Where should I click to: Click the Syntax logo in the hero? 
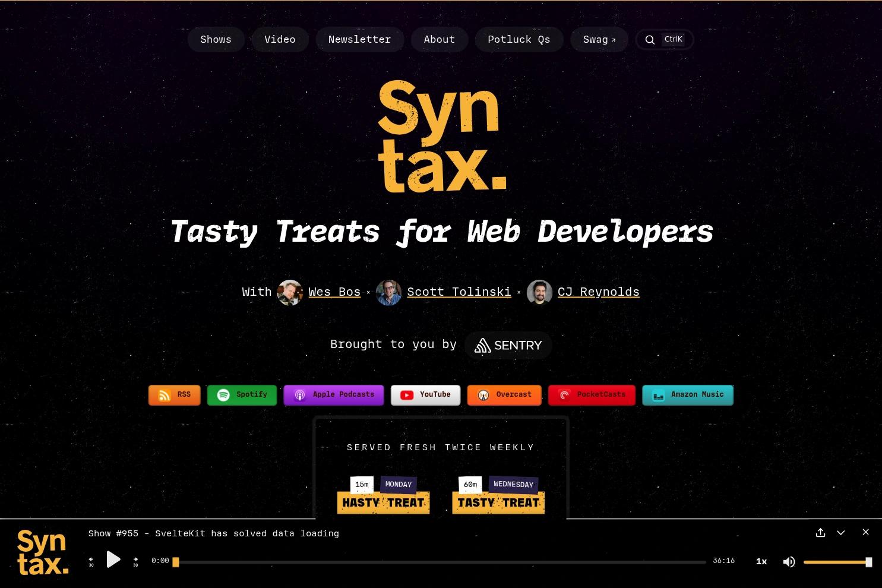click(x=442, y=137)
